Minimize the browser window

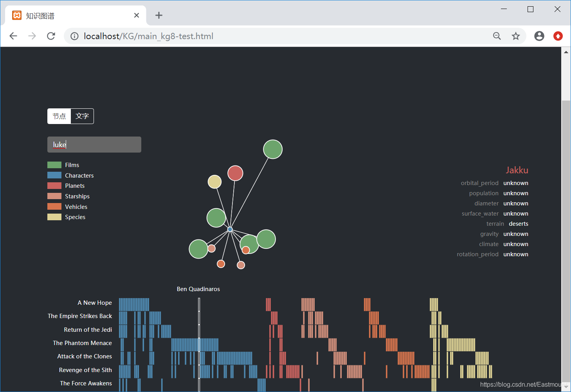tap(504, 9)
